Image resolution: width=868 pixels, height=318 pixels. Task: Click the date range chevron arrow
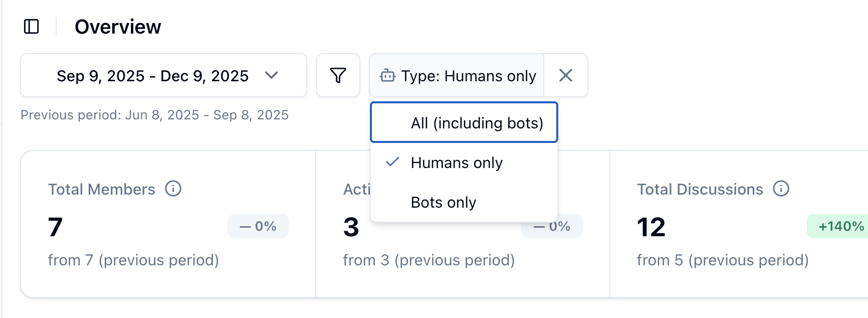click(x=272, y=75)
